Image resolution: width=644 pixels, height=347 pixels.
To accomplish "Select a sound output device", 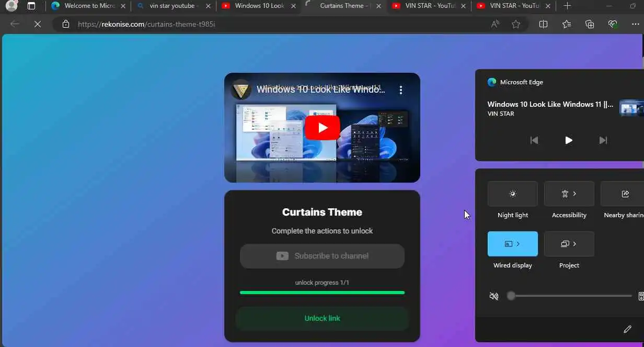I will [x=641, y=296].
